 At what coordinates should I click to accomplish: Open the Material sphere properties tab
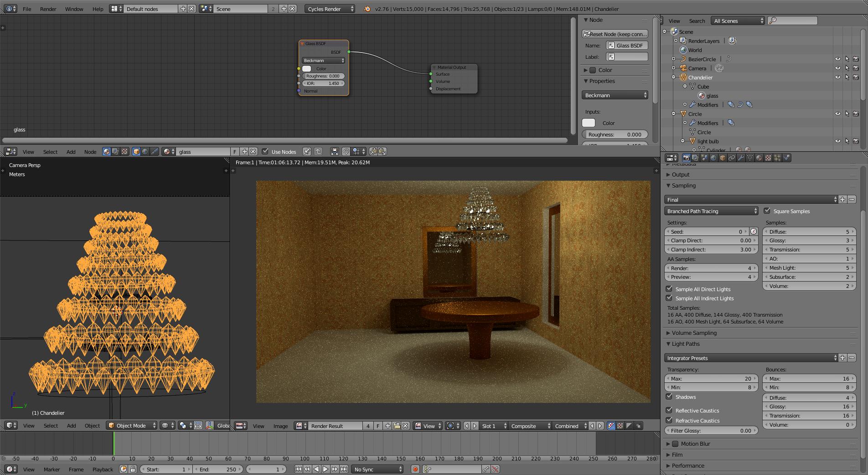click(759, 158)
